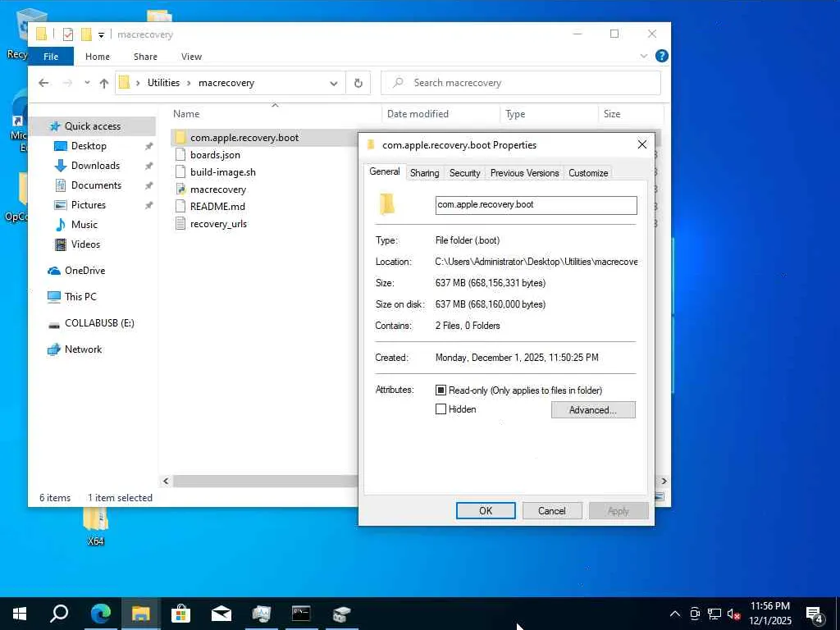Open the recent locations dropdown
The image size is (840, 630).
click(x=87, y=83)
